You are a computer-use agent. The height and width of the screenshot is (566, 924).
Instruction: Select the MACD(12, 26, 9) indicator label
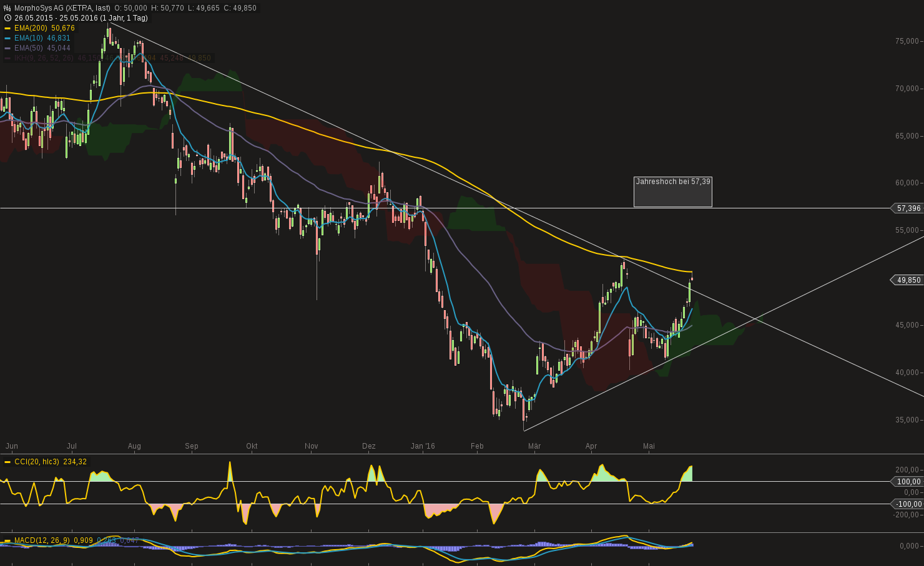(x=42, y=540)
